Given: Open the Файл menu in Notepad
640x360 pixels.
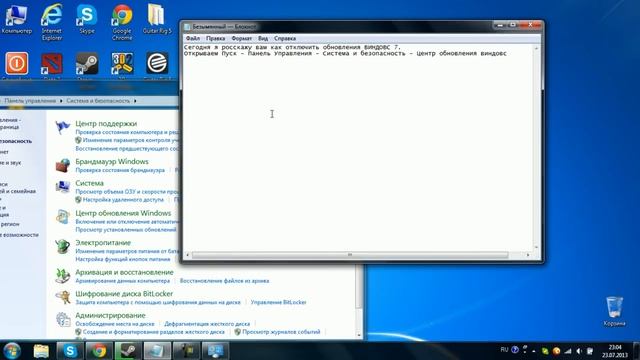Looking at the screenshot, I should click(193, 38).
